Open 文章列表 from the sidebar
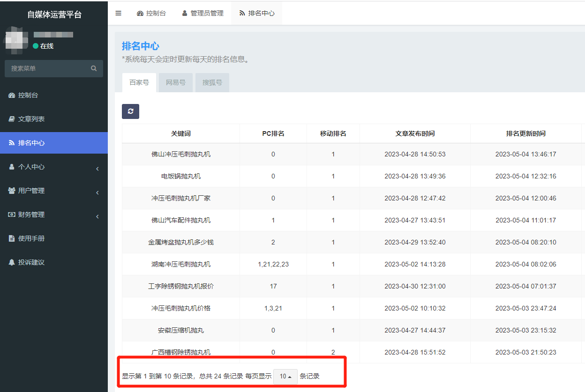This screenshot has width=585, height=392. coord(31,119)
